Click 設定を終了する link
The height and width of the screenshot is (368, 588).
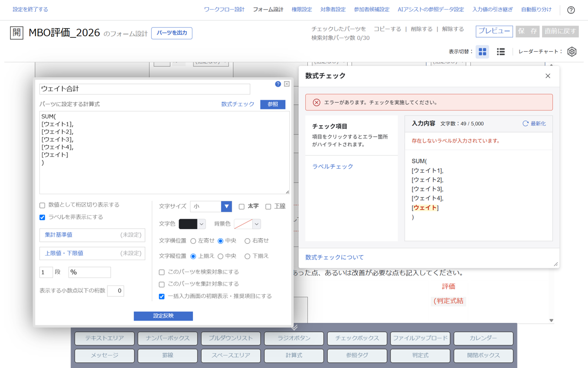pos(31,9)
